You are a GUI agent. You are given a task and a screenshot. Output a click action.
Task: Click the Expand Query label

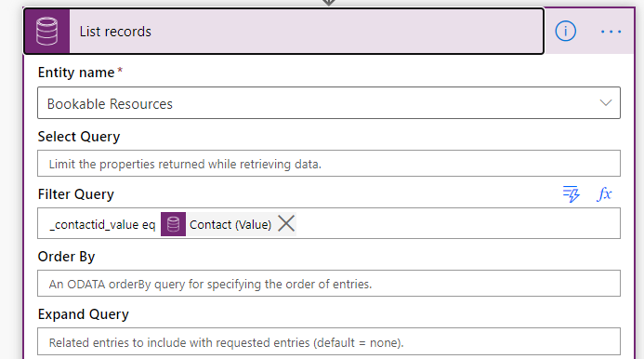pyautogui.click(x=84, y=314)
